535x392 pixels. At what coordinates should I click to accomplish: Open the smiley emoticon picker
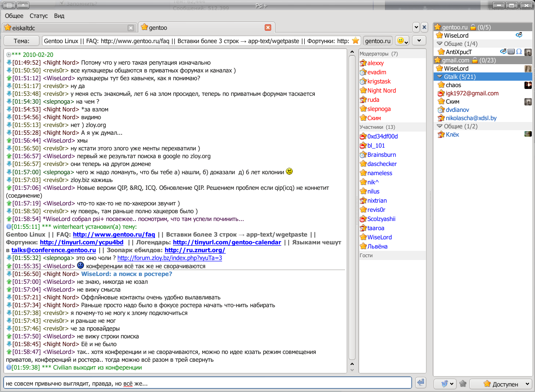(402, 41)
